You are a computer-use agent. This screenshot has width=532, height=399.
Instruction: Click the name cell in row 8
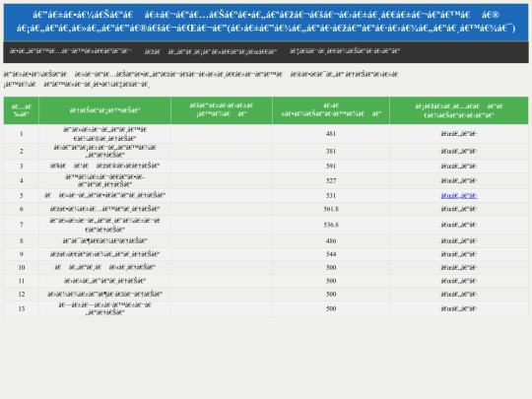(x=104, y=241)
